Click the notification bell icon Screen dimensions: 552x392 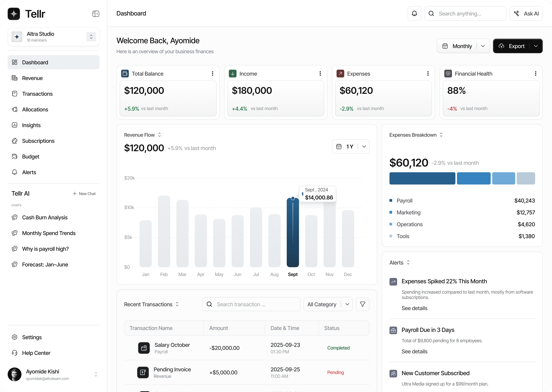[414, 13]
